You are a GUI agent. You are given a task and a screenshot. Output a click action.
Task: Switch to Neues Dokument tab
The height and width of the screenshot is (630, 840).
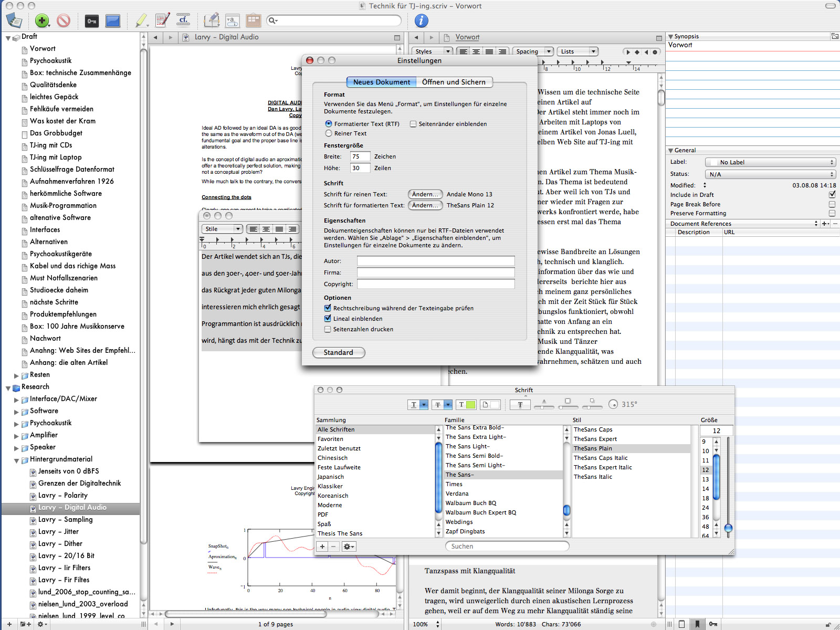click(382, 82)
